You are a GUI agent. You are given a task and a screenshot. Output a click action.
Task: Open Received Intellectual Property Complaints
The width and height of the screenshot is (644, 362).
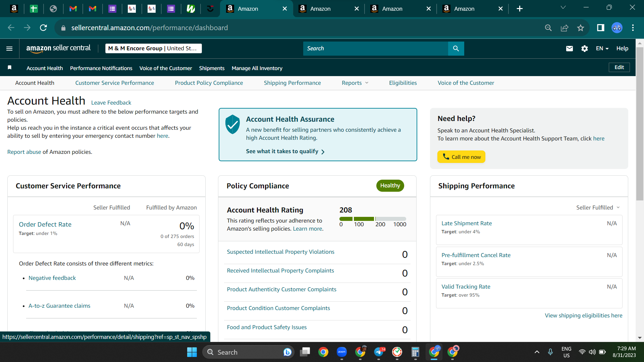click(280, 270)
